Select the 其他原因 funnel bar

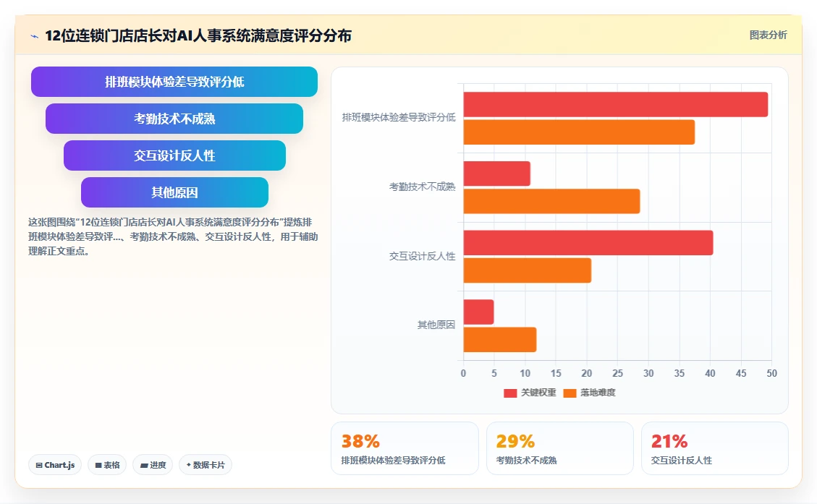tap(174, 192)
